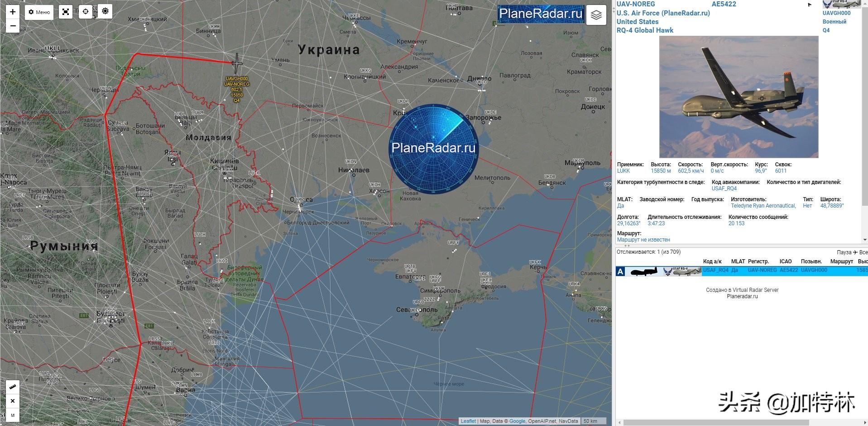This screenshot has height=426, width=868.
Task: Zoom out the map with minus button
Action: coord(13,26)
